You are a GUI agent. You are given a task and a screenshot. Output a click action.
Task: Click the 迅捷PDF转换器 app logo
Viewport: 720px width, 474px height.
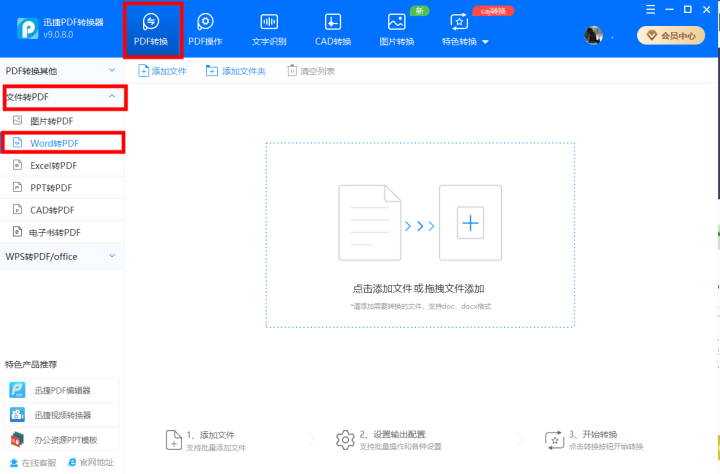tap(28, 28)
